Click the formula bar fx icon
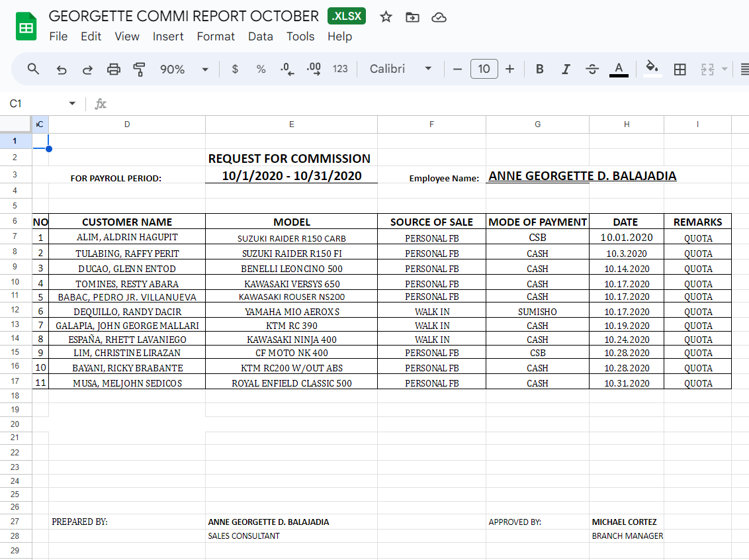The height and width of the screenshot is (560, 749). click(x=101, y=104)
